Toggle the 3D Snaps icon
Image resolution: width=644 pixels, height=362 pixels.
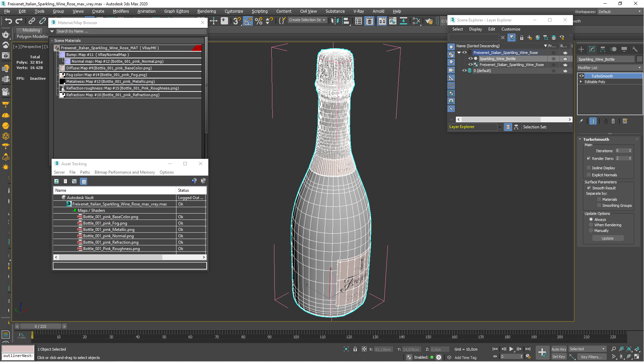(x=237, y=21)
